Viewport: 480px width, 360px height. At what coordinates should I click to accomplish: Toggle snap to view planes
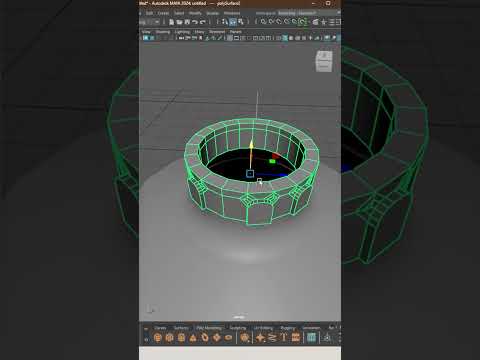tap(294, 22)
